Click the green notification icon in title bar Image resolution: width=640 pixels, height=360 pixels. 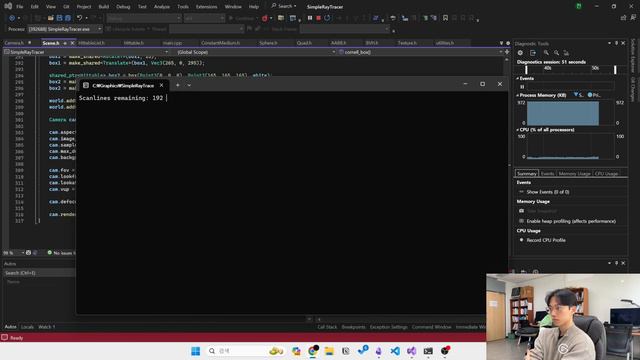578,6
